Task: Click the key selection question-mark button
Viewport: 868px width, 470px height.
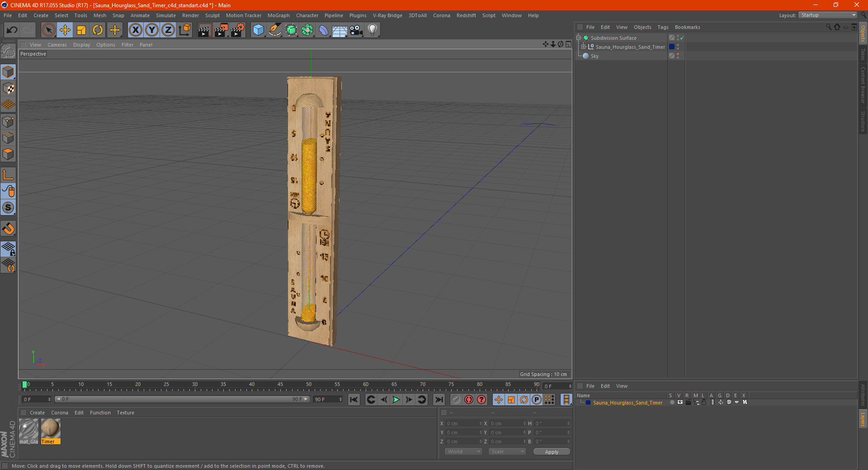Action: [481, 399]
